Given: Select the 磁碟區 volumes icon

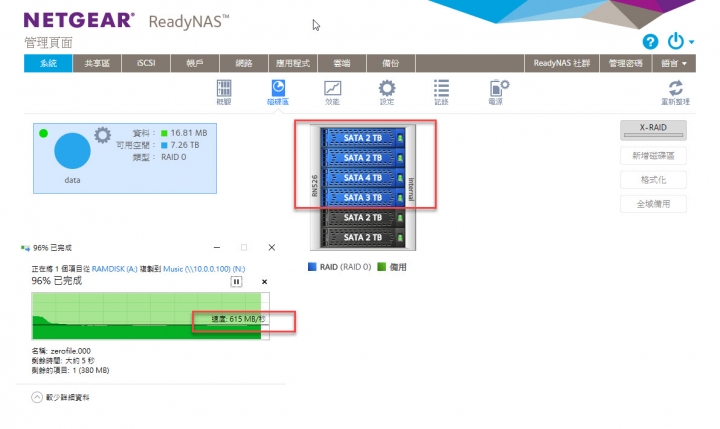Looking at the screenshot, I should point(278,92).
